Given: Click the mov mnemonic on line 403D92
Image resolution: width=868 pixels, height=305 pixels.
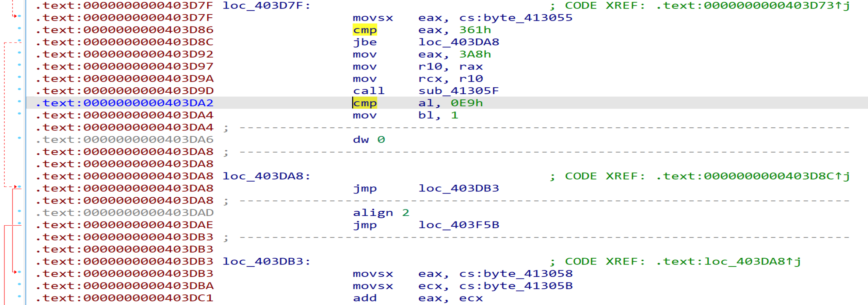Looking at the screenshot, I should tap(365, 55).
